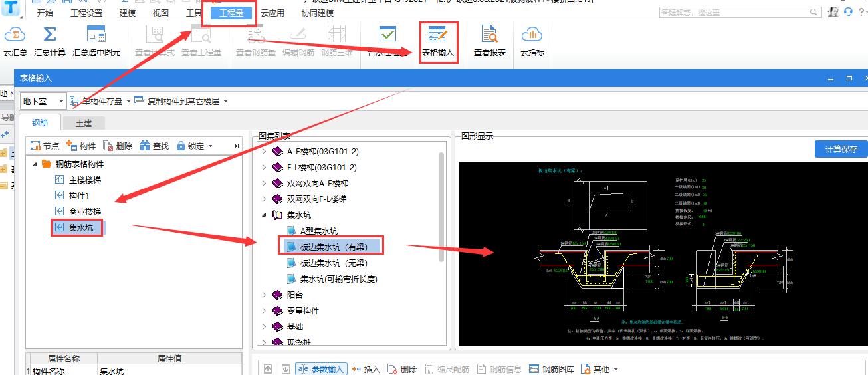
Task: Click the search box 答疑解惑
Action: click(x=740, y=12)
